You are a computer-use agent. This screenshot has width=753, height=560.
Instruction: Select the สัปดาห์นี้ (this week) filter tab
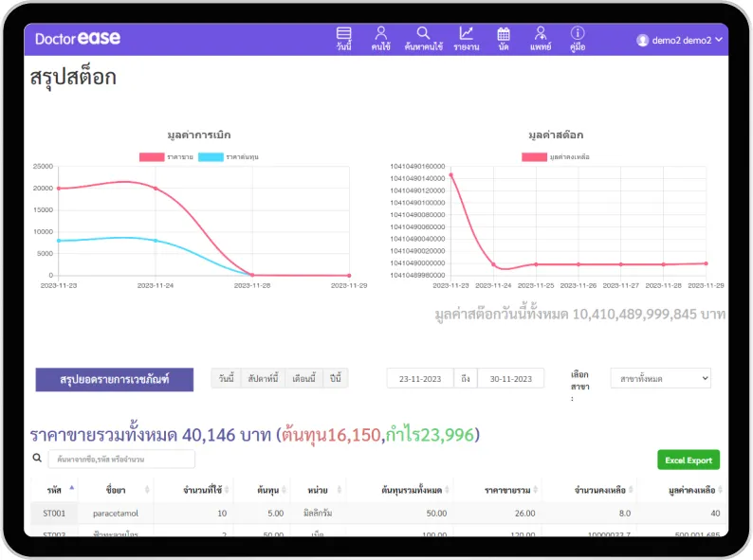coord(262,378)
